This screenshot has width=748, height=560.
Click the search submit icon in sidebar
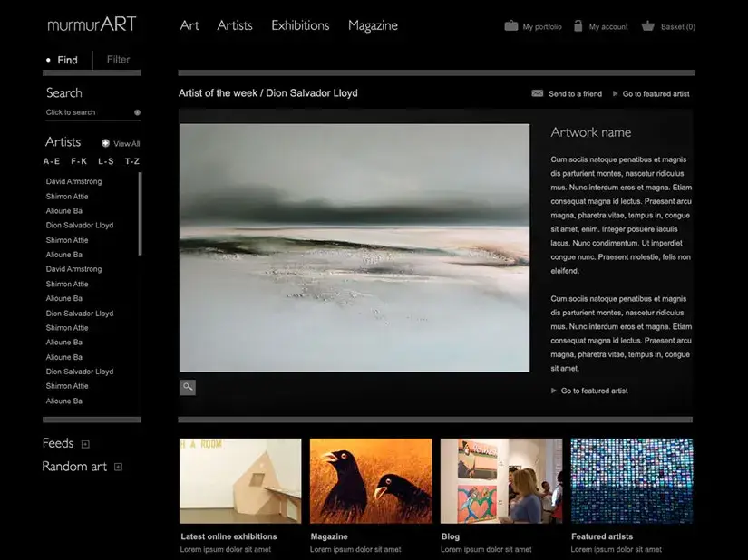137,113
